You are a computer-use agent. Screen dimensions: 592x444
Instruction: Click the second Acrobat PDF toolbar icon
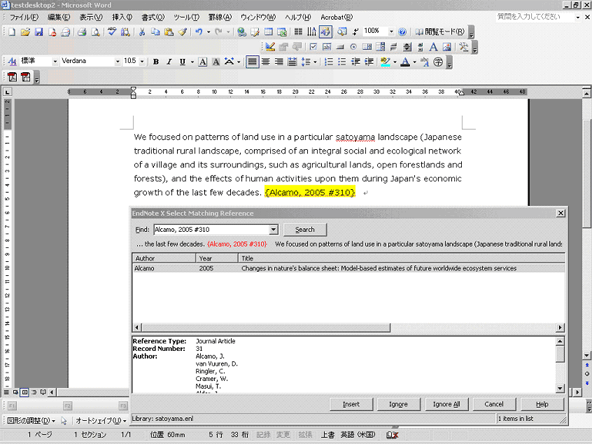[26, 77]
